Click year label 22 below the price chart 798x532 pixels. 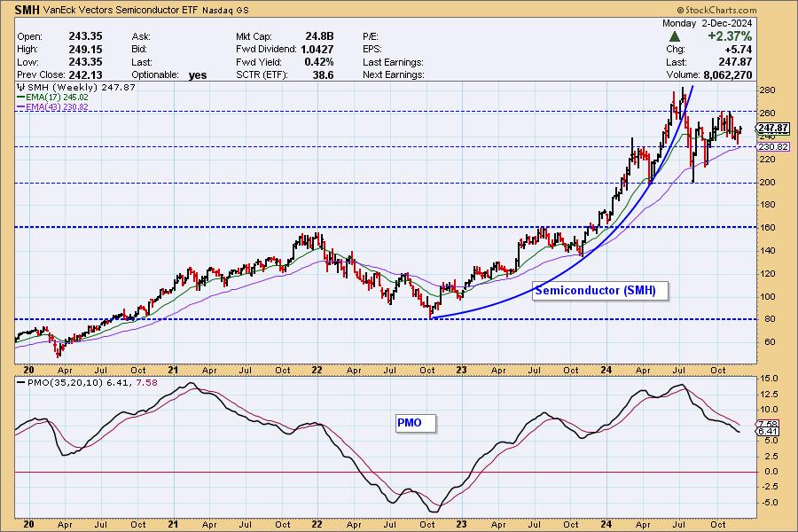point(317,370)
